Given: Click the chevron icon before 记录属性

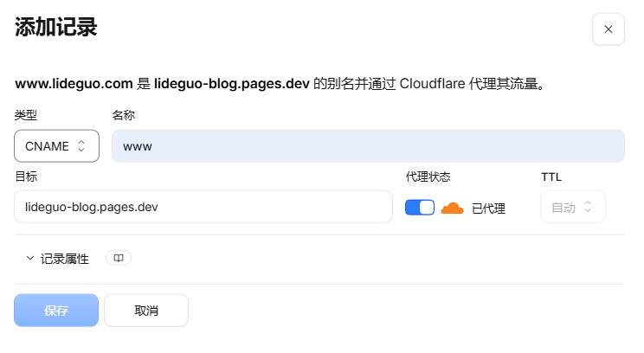Looking at the screenshot, I should [30, 258].
